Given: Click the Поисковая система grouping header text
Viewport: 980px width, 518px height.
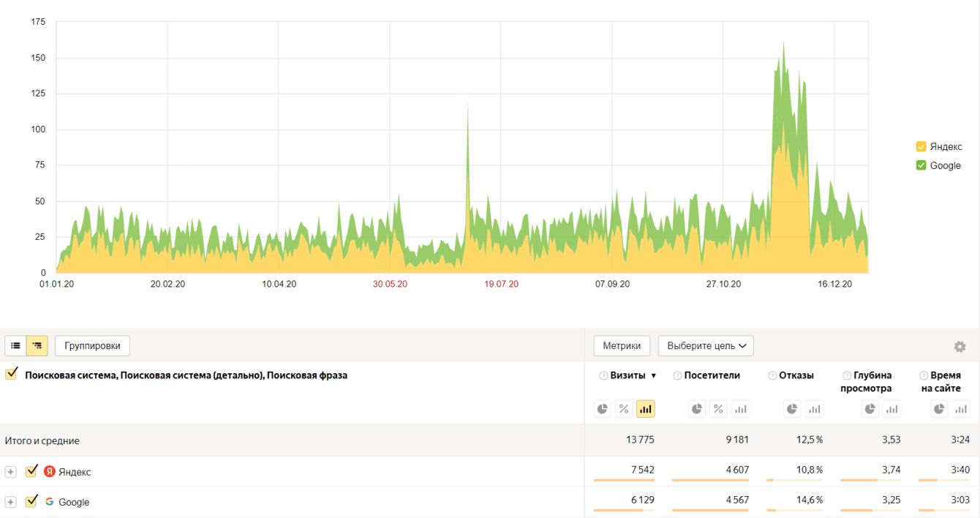Looking at the screenshot, I should point(186,375).
